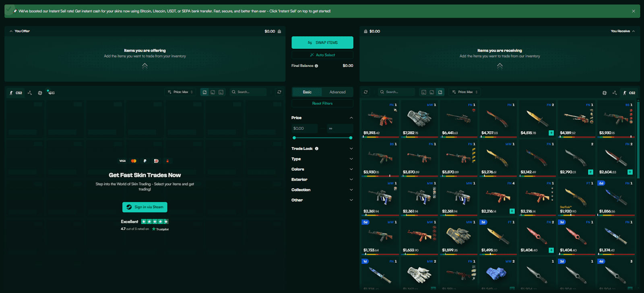Switch site inventory to medium grid view
The width and height of the screenshot is (644, 293).
coord(432,92)
